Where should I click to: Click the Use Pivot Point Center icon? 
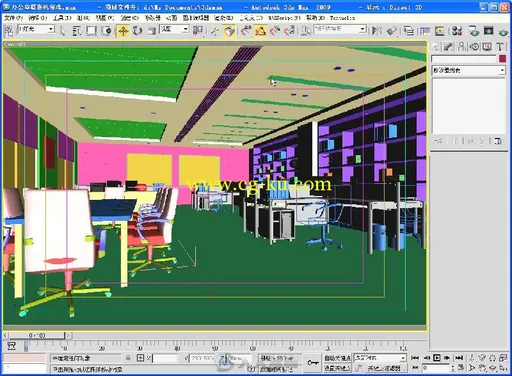tap(198, 31)
